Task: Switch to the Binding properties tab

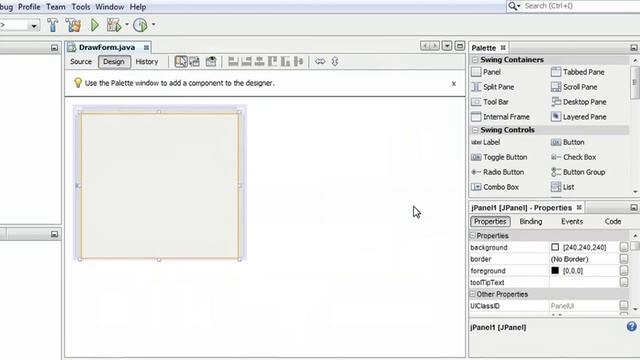Action: tap(531, 222)
